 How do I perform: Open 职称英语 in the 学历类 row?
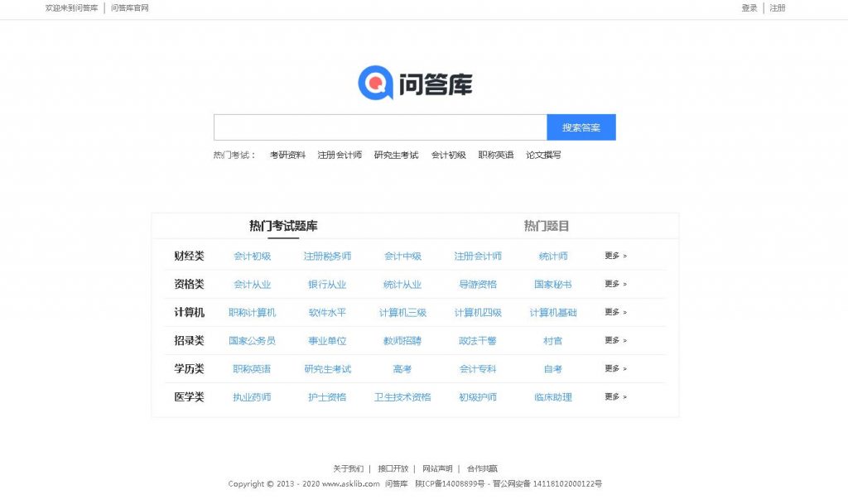(x=252, y=368)
